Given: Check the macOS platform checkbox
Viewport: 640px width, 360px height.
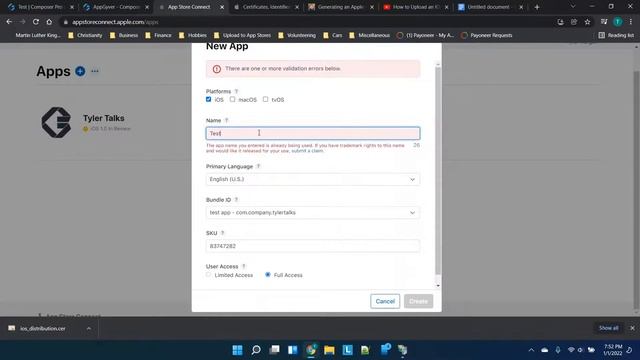Looking at the screenshot, I should tap(232, 99).
